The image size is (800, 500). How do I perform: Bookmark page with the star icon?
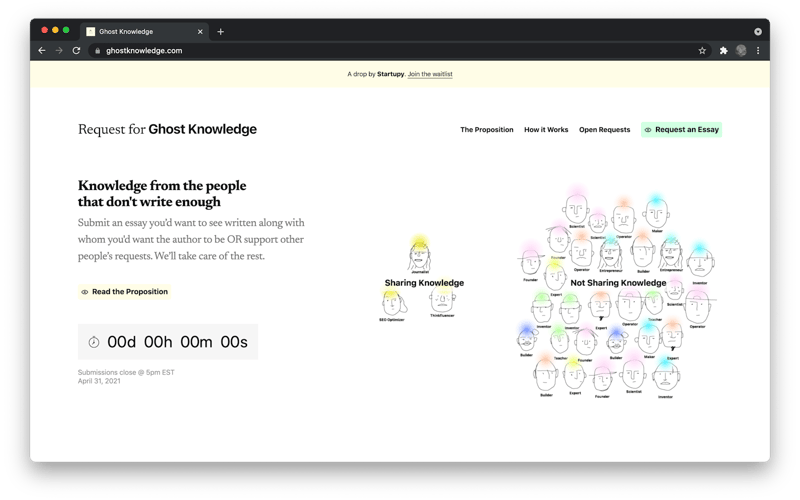point(702,51)
